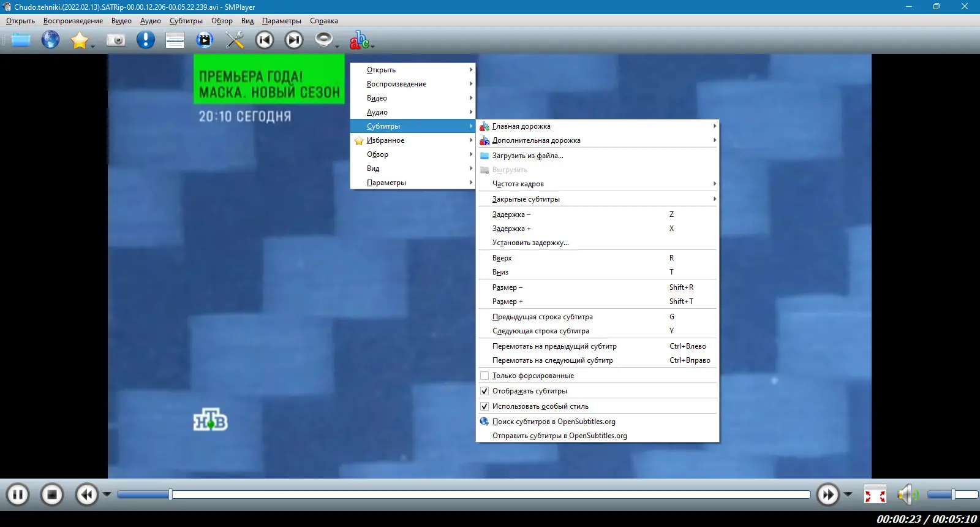
Task: Jump to the previous playlist item in the toolbar
Action: (x=265, y=40)
